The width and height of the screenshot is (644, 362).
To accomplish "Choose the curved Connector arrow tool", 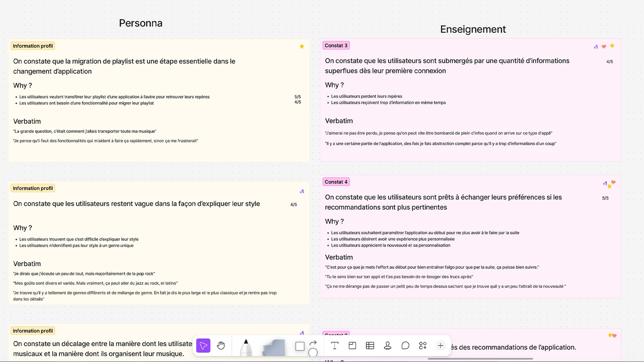I will 313,343.
